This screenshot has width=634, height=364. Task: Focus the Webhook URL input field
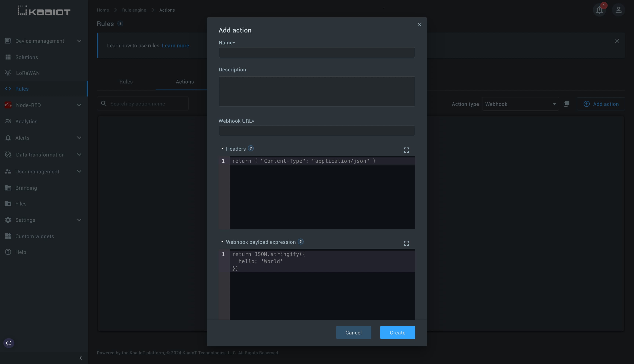pyautogui.click(x=317, y=131)
